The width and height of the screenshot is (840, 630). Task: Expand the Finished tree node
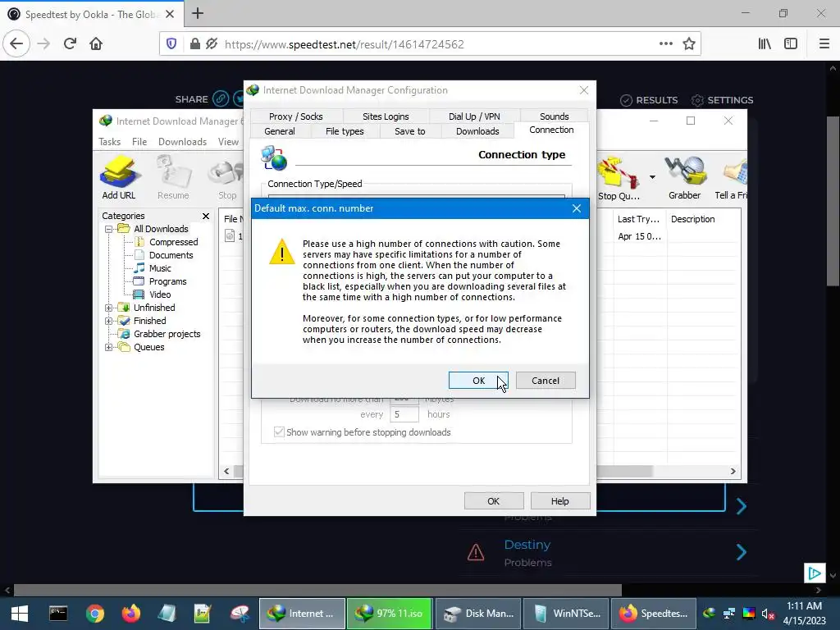[x=109, y=321]
